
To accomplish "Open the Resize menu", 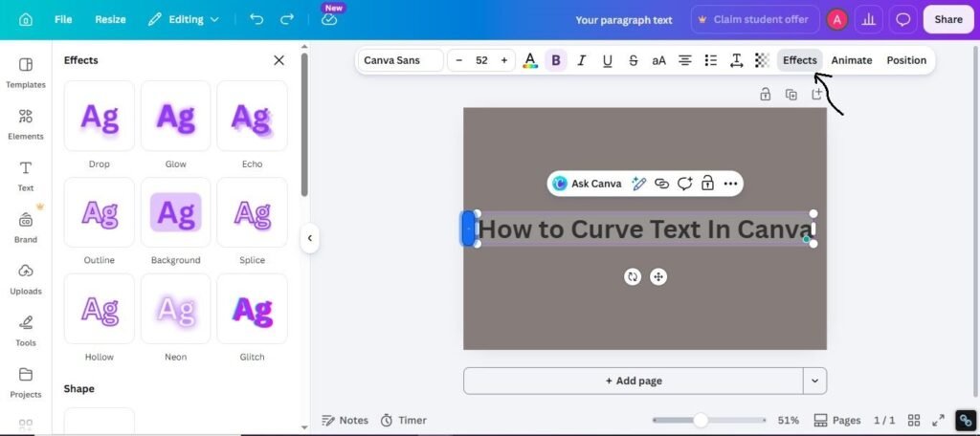I will 110,19.
